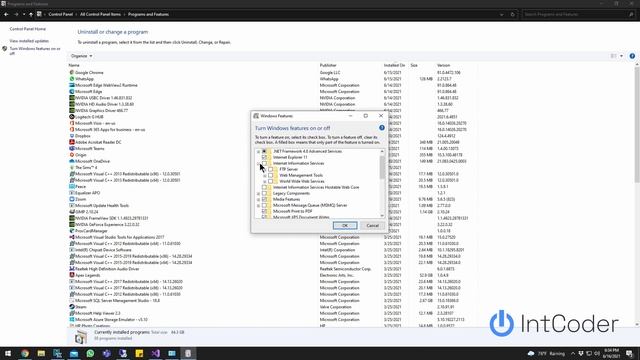This screenshot has width=640, height=360.
Task: Click Cancel in the Windows Features dialog
Action: tap(372, 225)
